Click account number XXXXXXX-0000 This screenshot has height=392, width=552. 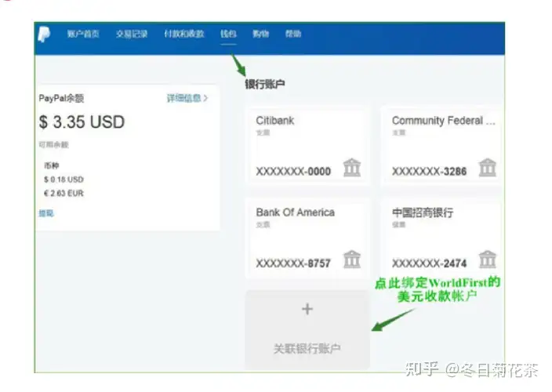pos(293,172)
